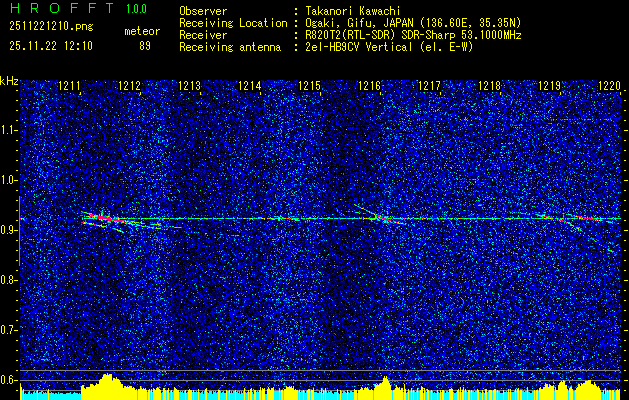Click the filename 2511221210.png

tap(51, 27)
